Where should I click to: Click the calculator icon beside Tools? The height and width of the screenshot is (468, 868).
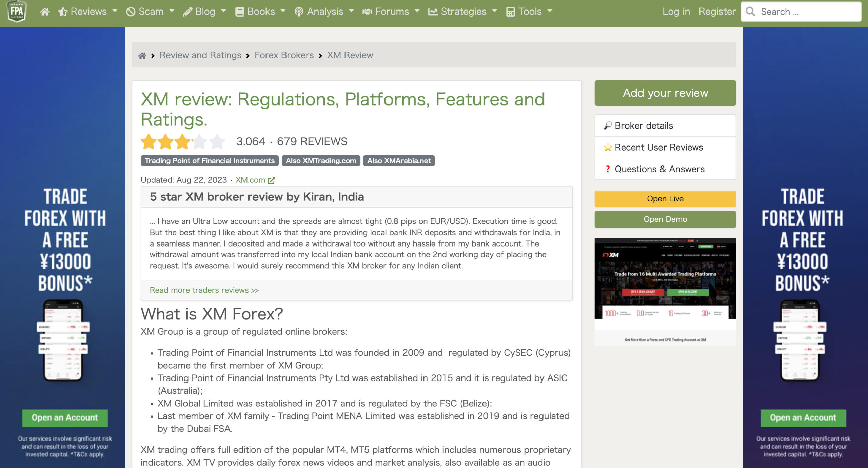pyautogui.click(x=510, y=12)
